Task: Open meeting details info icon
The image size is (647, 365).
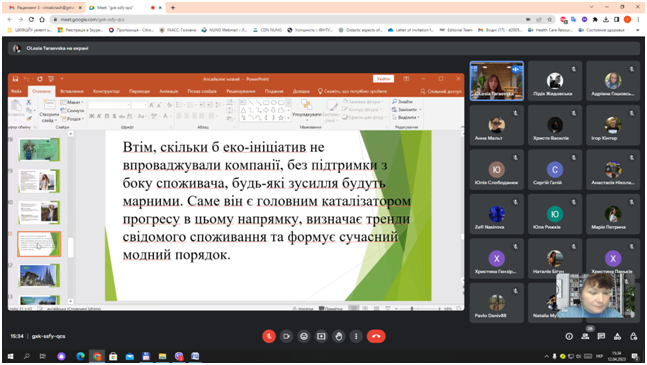Action: pos(569,337)
